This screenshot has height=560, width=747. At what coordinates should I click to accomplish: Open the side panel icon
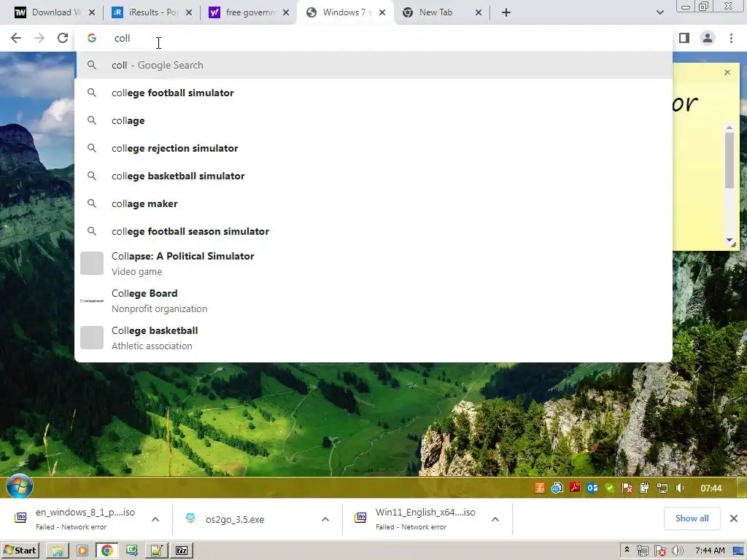pos(684,38)
